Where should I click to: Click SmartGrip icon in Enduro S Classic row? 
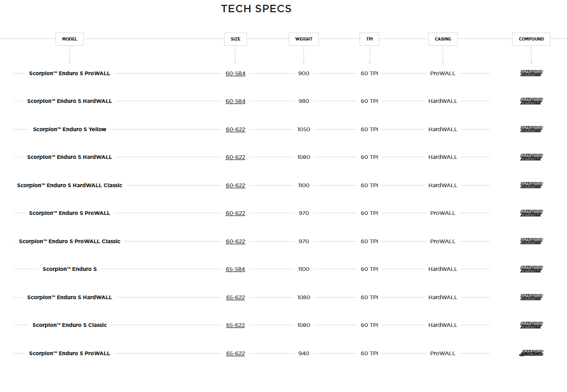click(531, 325)
